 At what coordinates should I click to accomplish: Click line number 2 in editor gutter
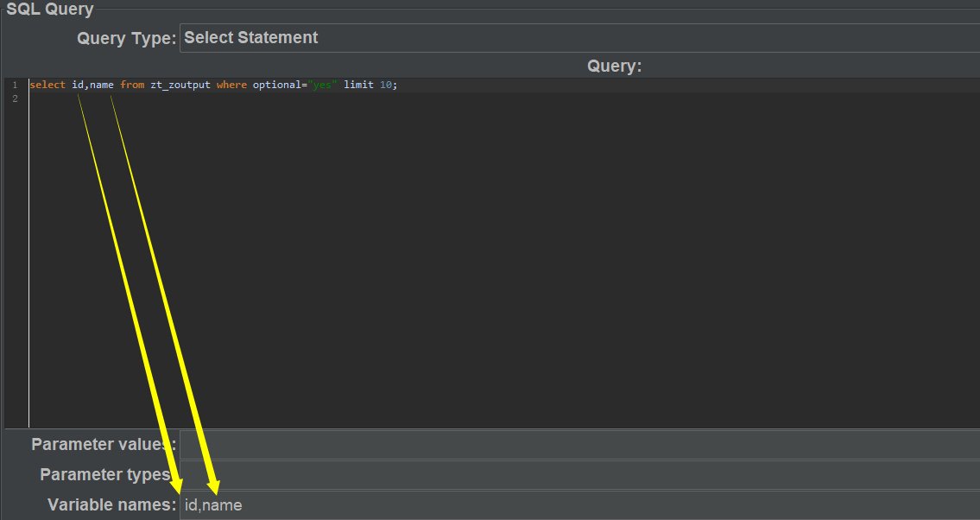coord(15,98)
